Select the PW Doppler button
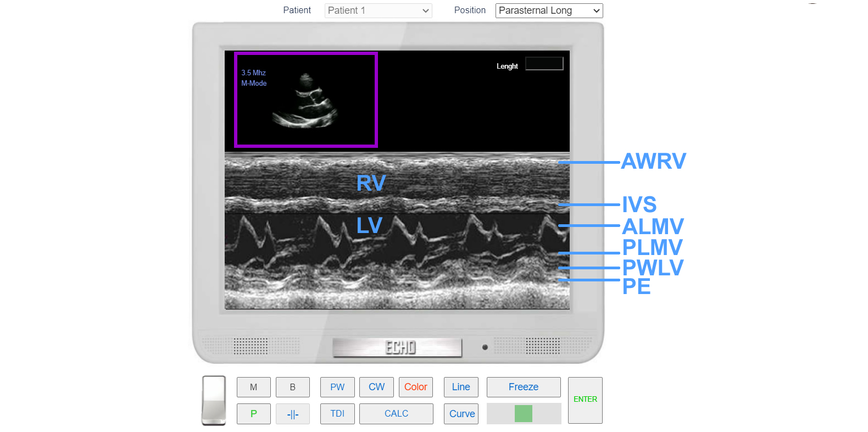Viewport: 868px width, 432px height. (x=337, y=387)
